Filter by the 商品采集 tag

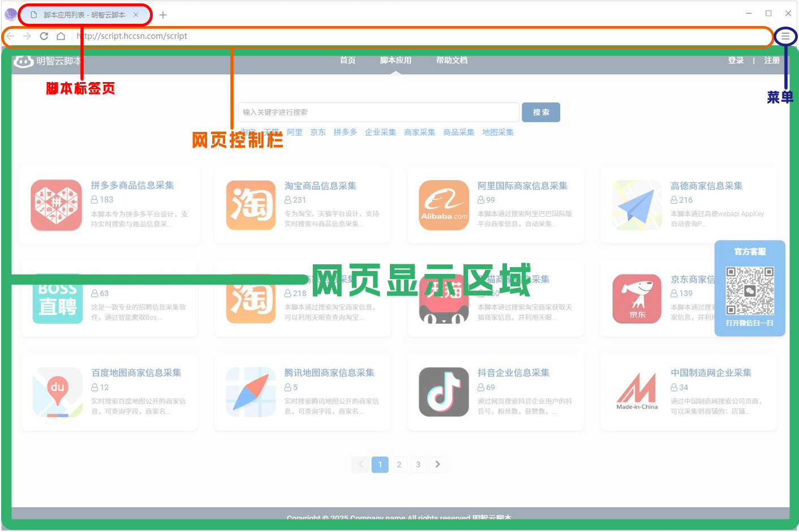pyautogui.click(x=458, y=132)
